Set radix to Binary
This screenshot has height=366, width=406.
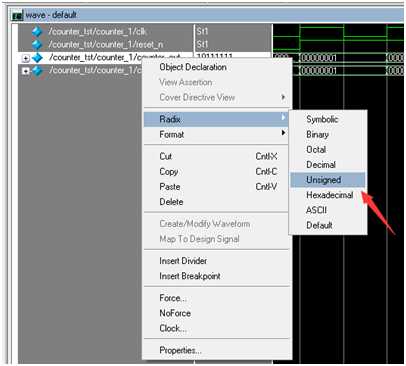[317, 134]
